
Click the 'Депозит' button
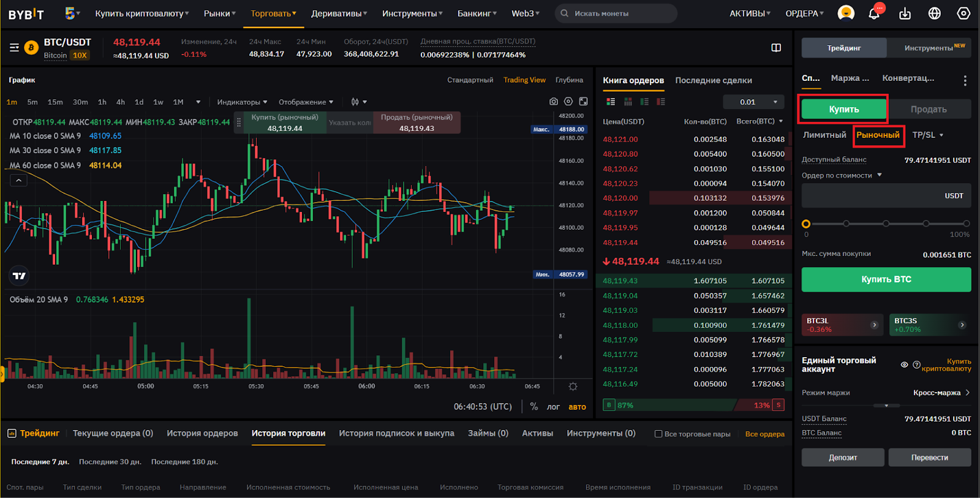(843, 458)
